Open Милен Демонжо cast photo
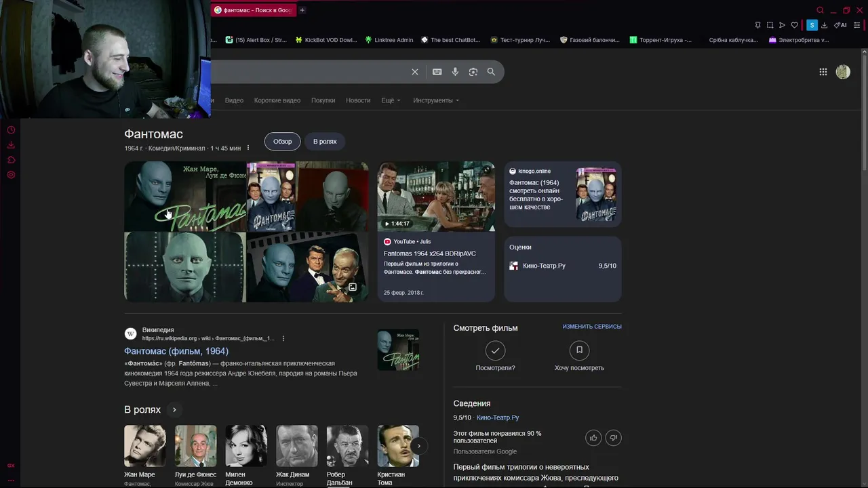Screen dimensions: 868x488 246,446
